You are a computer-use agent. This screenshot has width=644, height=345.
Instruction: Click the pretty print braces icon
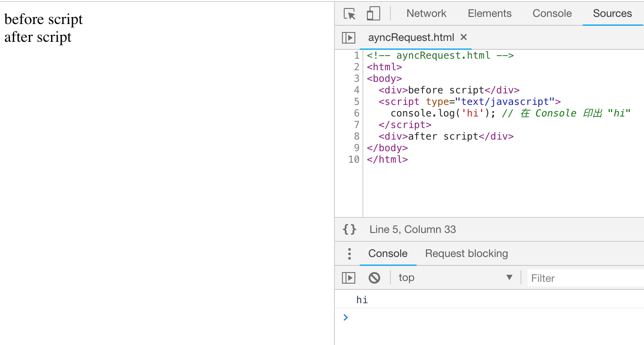point(349,229)
